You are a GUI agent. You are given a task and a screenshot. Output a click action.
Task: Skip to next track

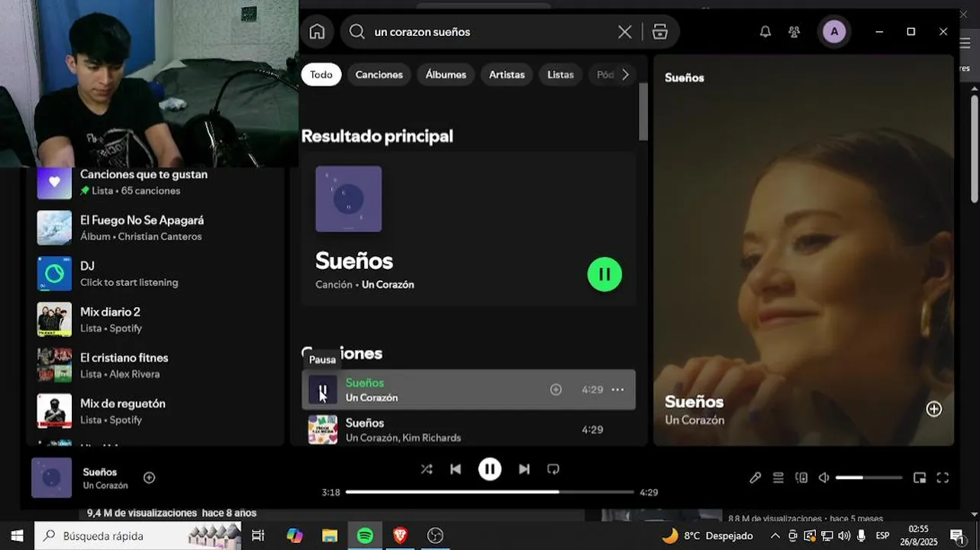[x=524, y=469]
